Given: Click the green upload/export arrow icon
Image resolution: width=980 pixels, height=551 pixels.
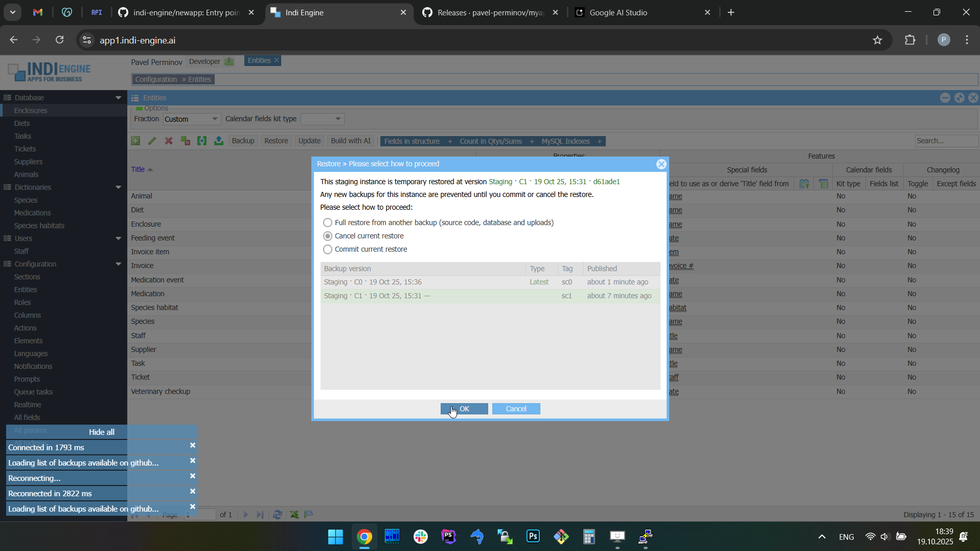Looking at the screenshot, I should [x=219, y=141].
